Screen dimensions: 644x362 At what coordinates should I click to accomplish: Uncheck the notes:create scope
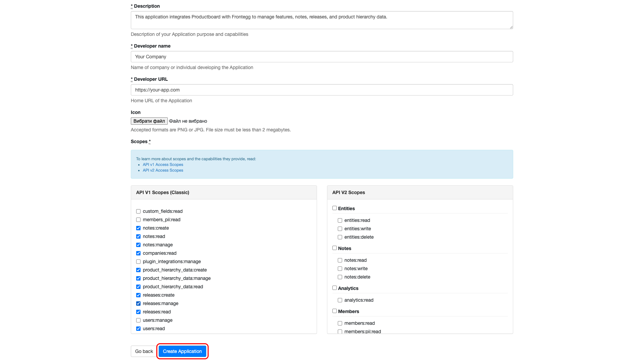(138, 228)
